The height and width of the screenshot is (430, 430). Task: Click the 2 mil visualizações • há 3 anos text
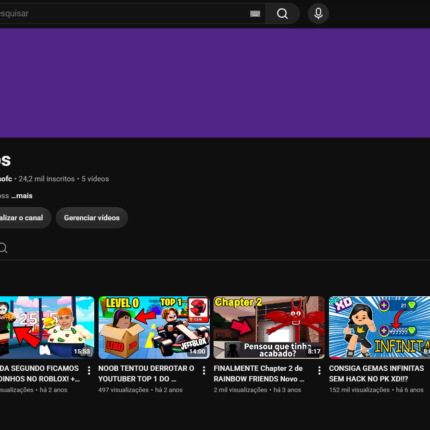tap(257, 390)
